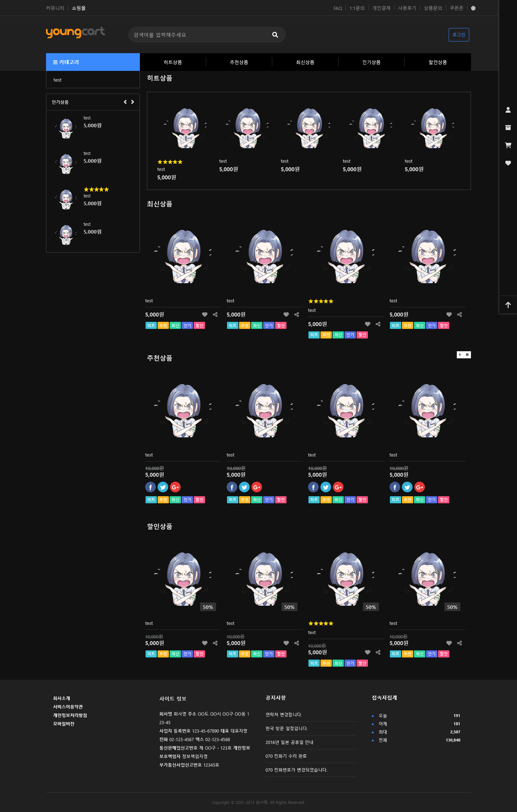This screenshot has height=812, width=517.
Task: Click the archive box icon in right sidebar
Action: pyautogui.click(x=508, y=128)
